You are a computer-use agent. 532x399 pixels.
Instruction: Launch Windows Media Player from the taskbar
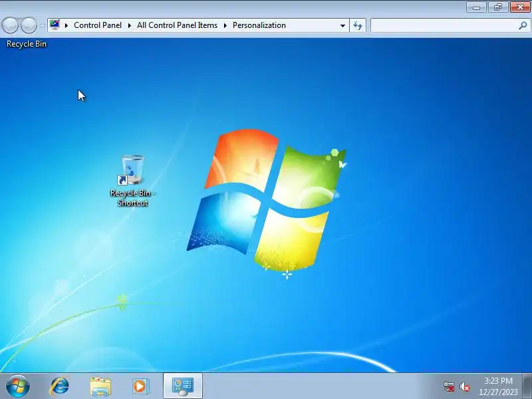[140, 386]
